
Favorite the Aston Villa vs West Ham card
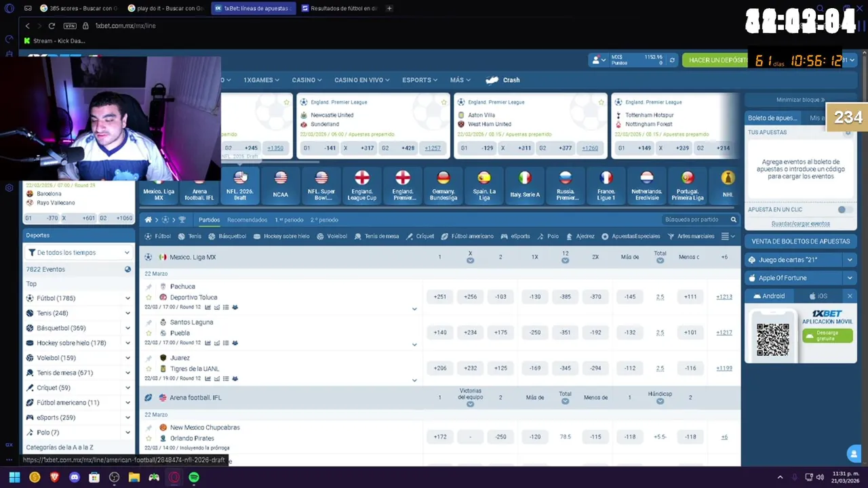(601, 102)
